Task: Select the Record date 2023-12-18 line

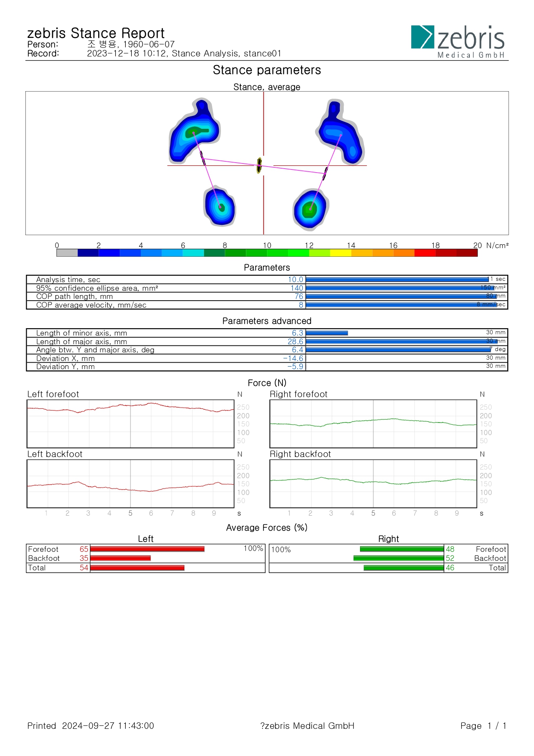Action: coord(154,53)
